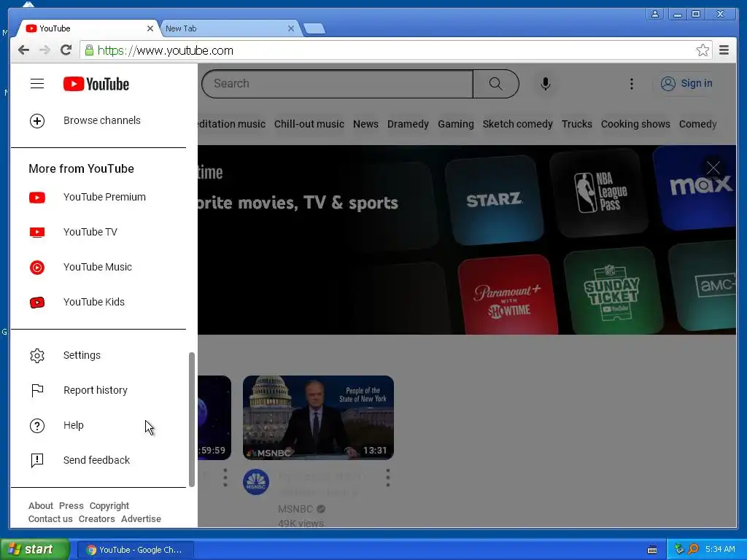The width and height of the screenshot is (747, 560).
Task: Select the Sketch comedy chip
Action: (517, 124)
